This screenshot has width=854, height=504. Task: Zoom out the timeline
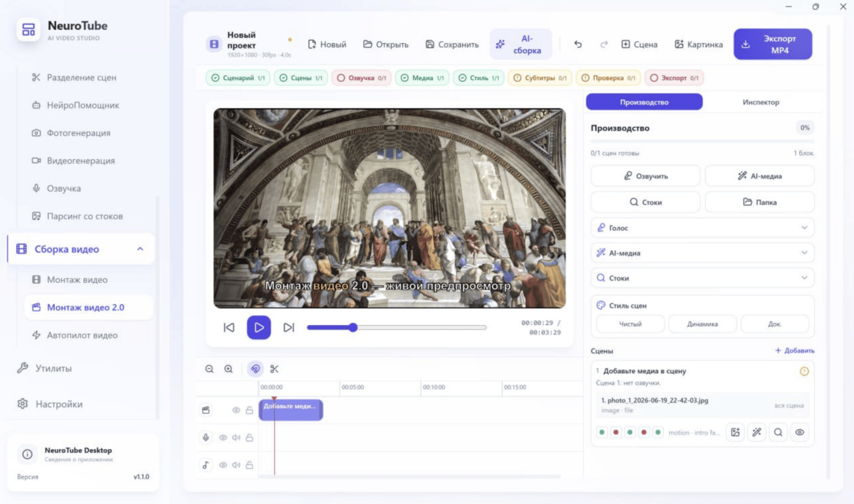[210, 369]
